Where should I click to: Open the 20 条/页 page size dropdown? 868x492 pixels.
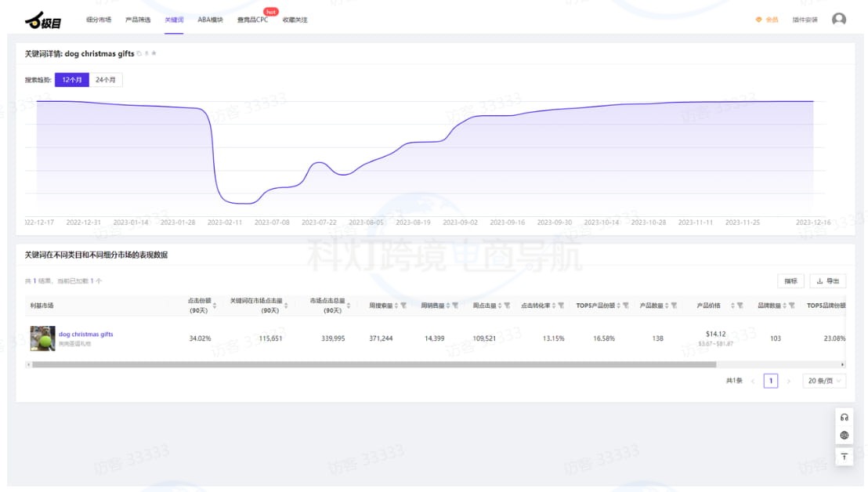coord(824,381)
